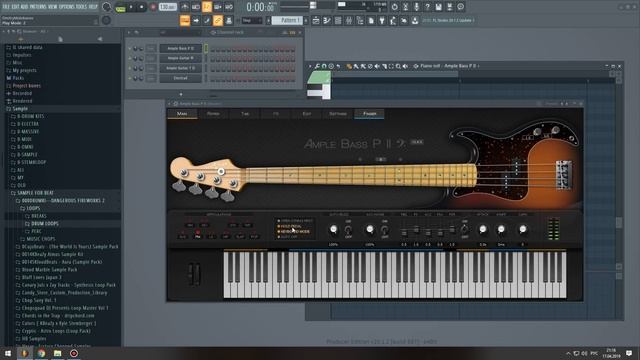This screenshot has height=360, width=640.
Task: Toggle typing keyboard to piano icon
Action: tap(185, 20)
